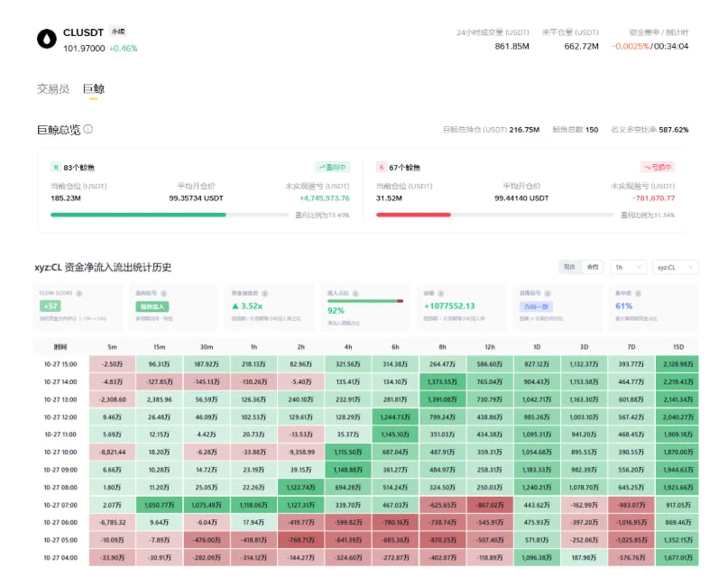Click the info icon in the 3.52x card
The width and height of the screenshot is (728, 586).
(x=264, y=293)
